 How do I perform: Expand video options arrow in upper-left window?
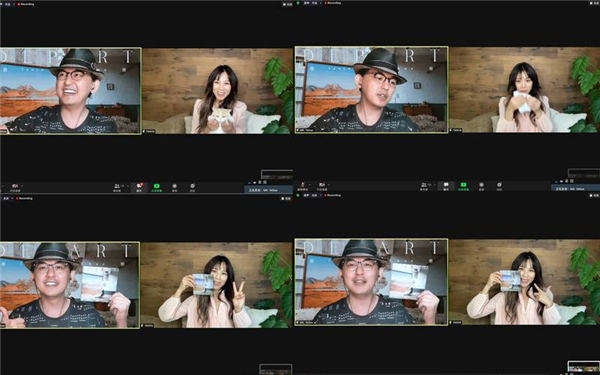click(x=22, y=186)
